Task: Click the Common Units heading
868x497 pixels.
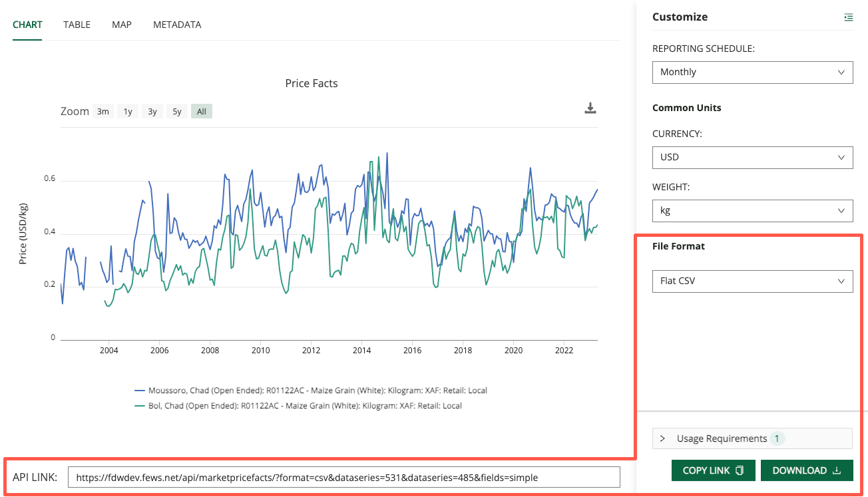Action: point(687,108)
